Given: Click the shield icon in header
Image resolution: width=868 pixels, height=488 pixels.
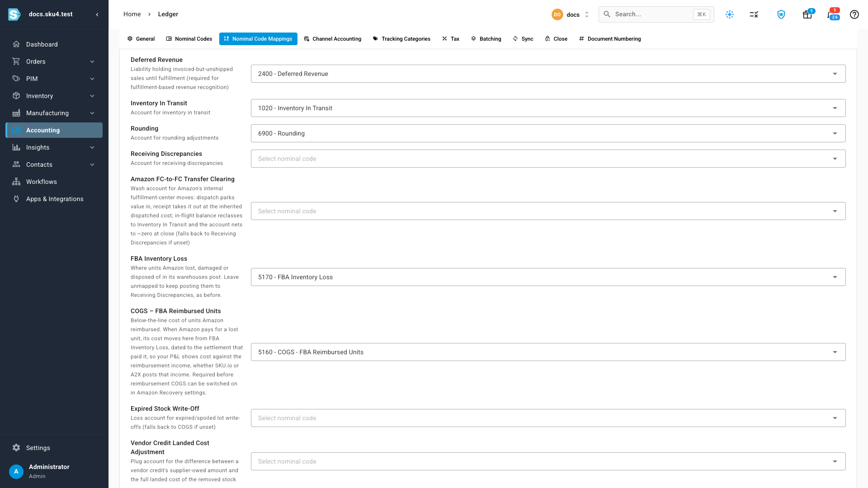Looking at the screenshot, I should click(781, 14).
